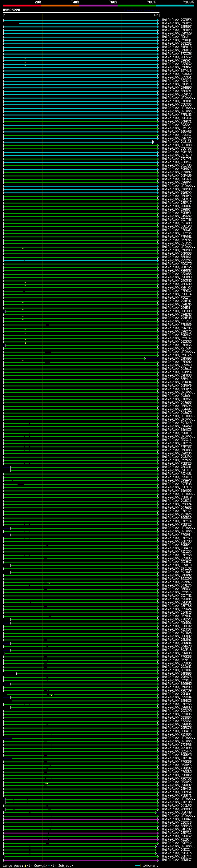Open hit UniRef100_A7PLM3
This screenshot has width=197, height=868.
176,115
